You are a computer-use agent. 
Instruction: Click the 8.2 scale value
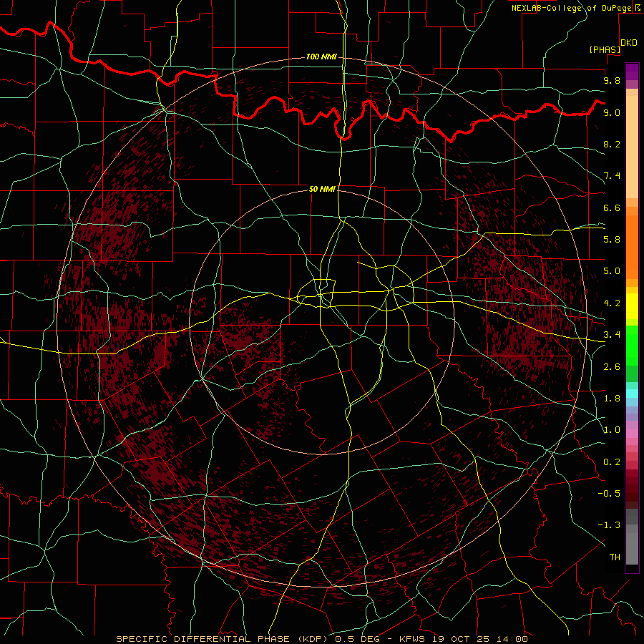point(612,144)
